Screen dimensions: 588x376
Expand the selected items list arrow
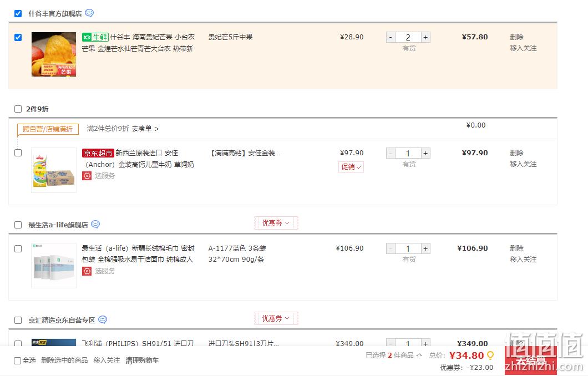[x=419, y=355]
